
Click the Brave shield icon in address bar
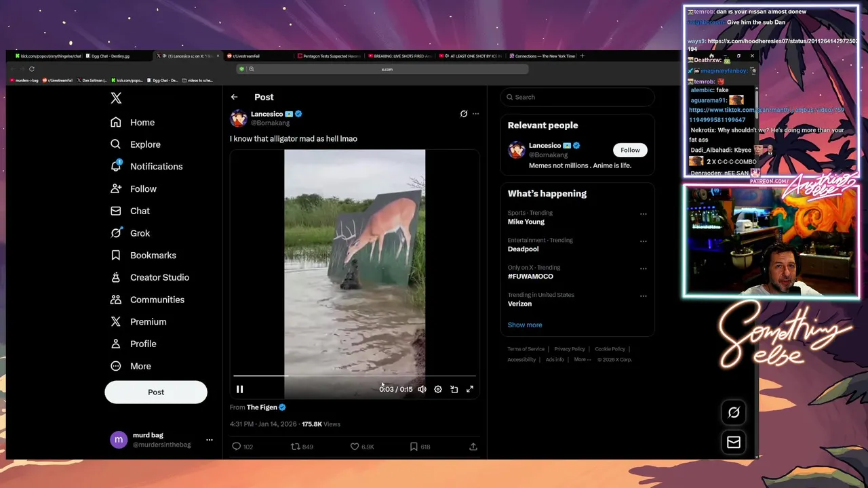[x=241, y=69]
